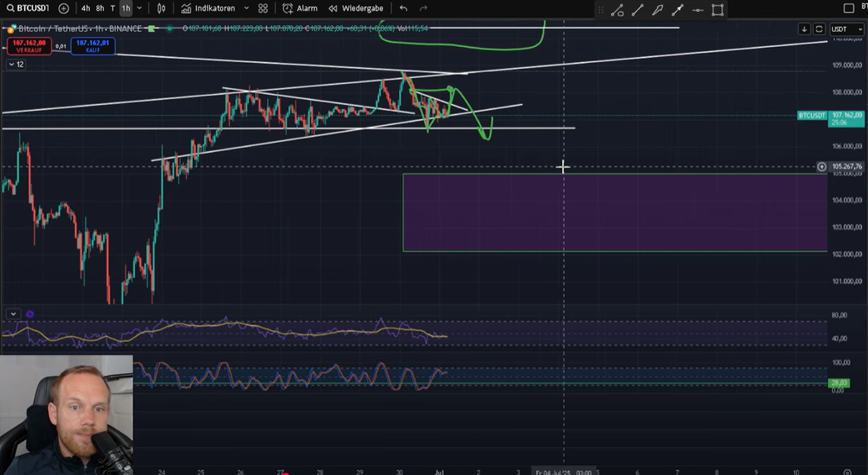Expand the collapsed 12 indicators legend
The image size is (868, 475).
pyautogui.click(x=16, y=64)
